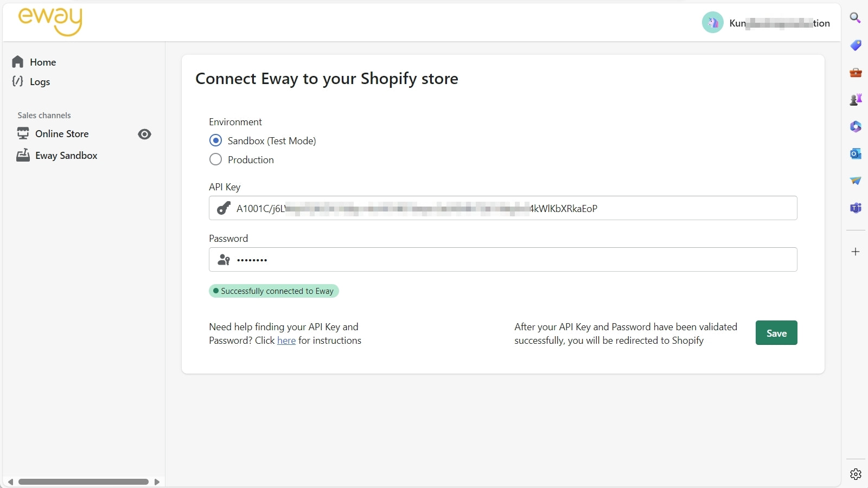Open the sidebar Outlook icon
This screenshot has width=868, height=488.
[x=856, y=153]
